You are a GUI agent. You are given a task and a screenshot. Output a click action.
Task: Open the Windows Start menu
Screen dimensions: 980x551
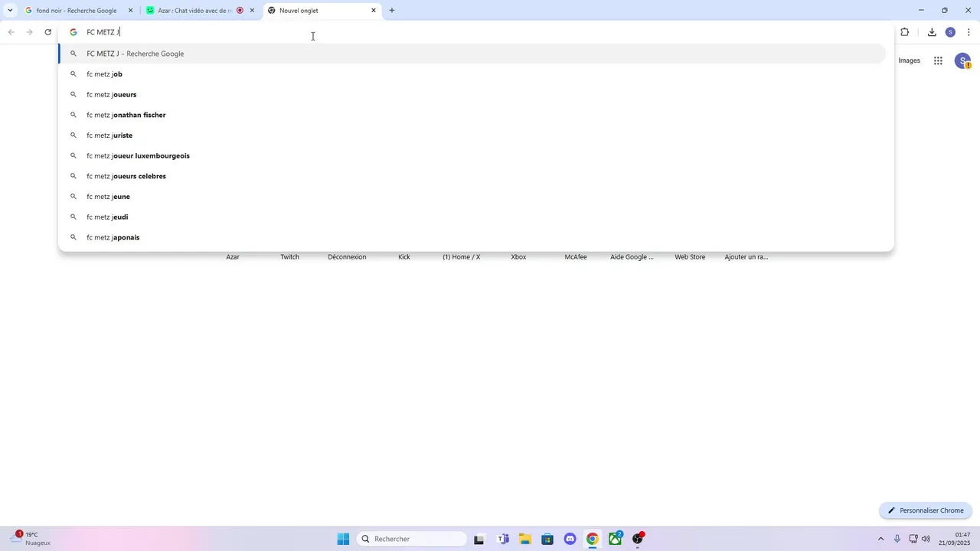[x=343, y=539]
